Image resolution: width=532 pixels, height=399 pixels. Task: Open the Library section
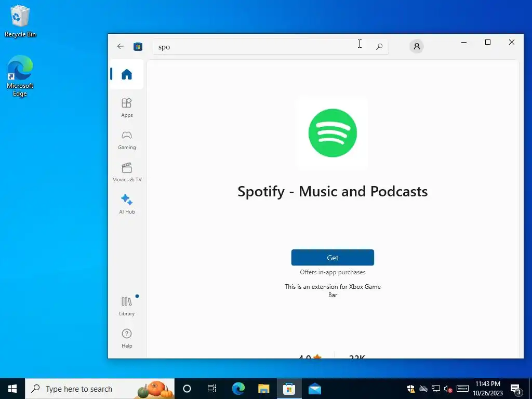[127, 305]
